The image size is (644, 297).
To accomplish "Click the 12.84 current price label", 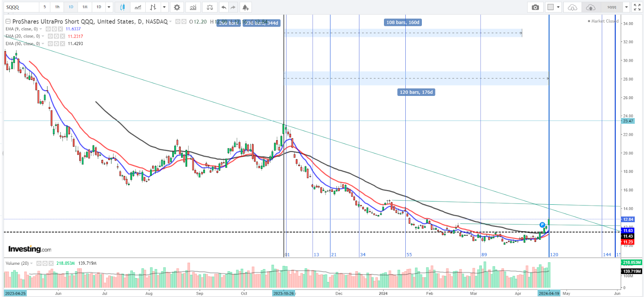I will (x=628, y=220).
